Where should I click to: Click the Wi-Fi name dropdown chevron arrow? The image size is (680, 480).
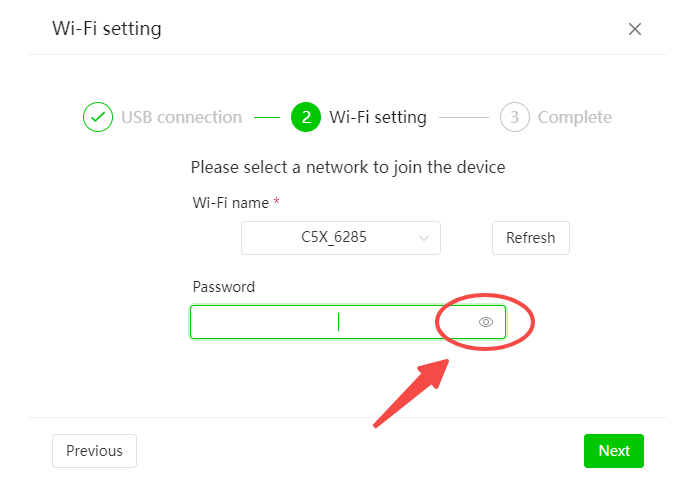point(424,238)
